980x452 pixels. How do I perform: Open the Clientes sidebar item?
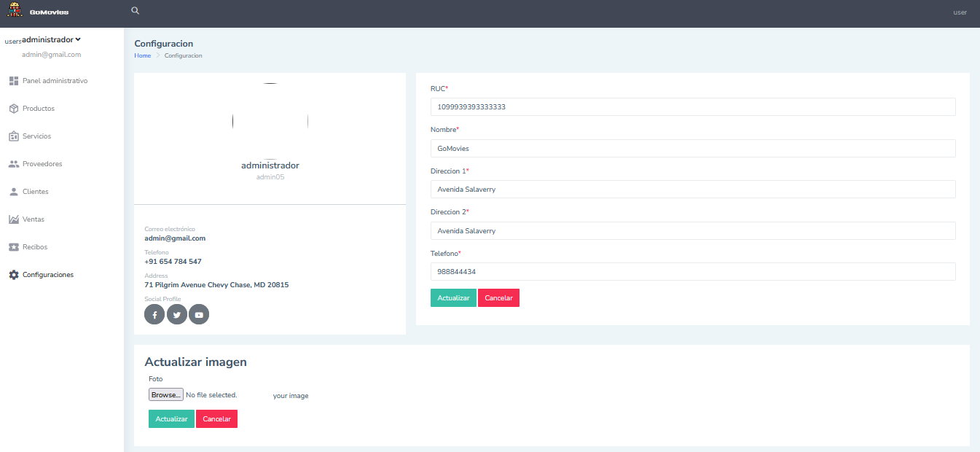(x=36, y=192)
